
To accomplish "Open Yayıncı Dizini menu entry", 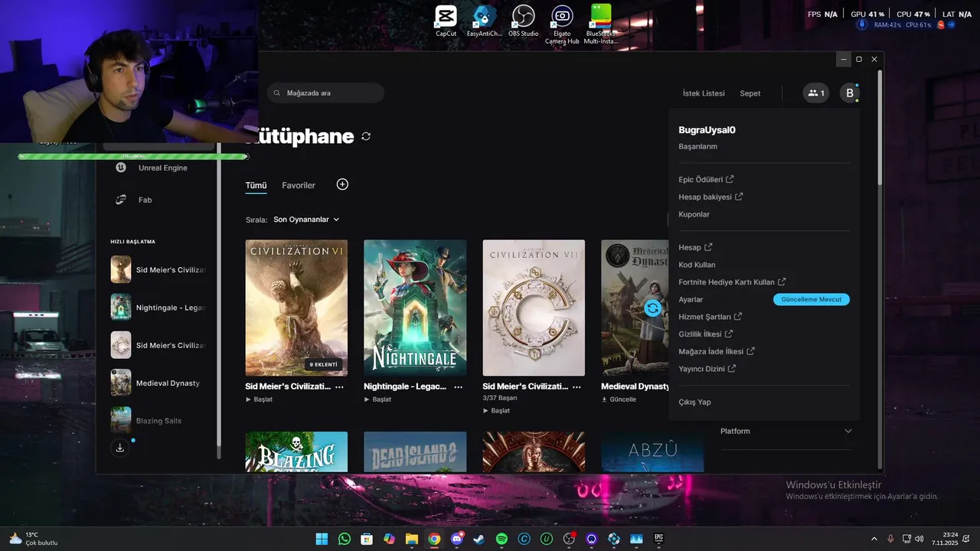I will pyautogui.click(x=707, y=368).
